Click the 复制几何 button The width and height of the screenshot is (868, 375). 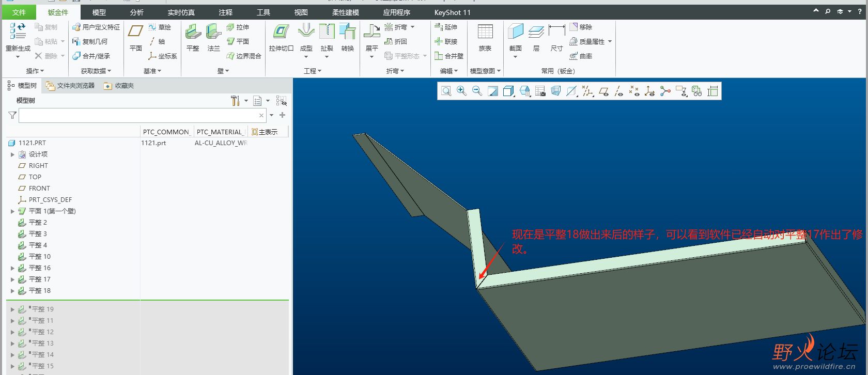click(90, 41)
